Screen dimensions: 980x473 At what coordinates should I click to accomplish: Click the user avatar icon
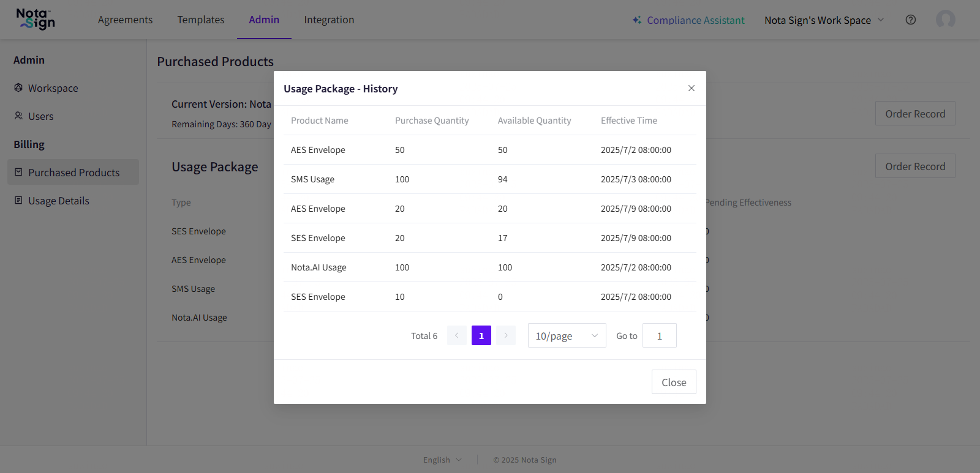click(945, 20)
